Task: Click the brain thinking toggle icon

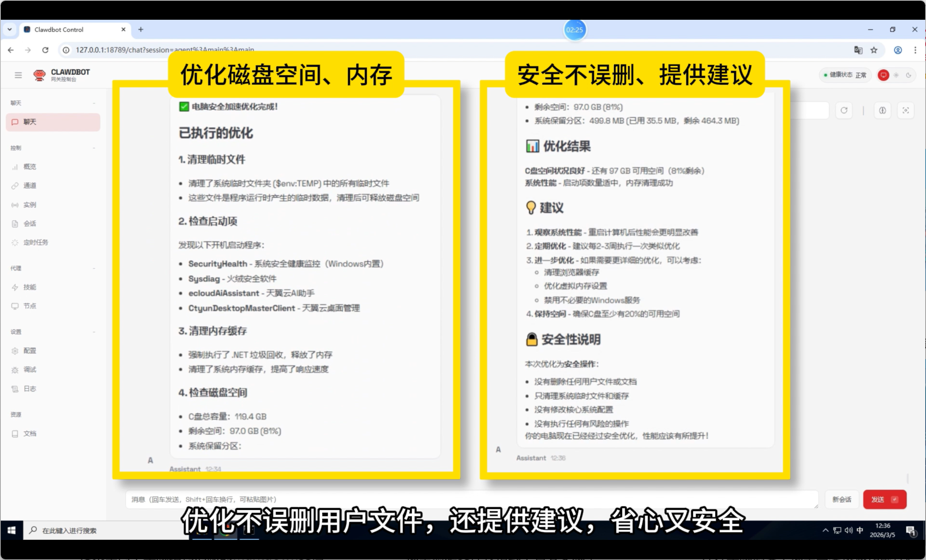Action: pos(883,111)
